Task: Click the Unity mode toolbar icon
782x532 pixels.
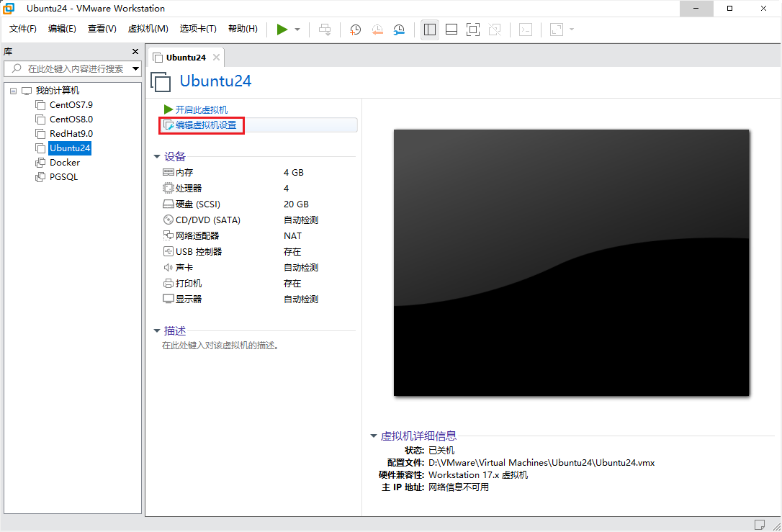Action: [495, 30]
